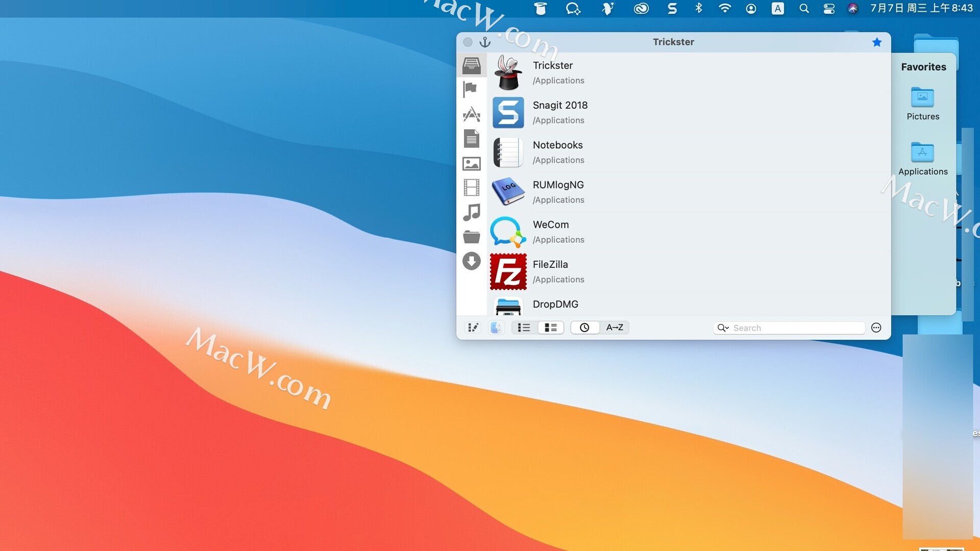Click the WeCom chat bubble icon
Screen dimensions: 980x551
tap(508, 232)
